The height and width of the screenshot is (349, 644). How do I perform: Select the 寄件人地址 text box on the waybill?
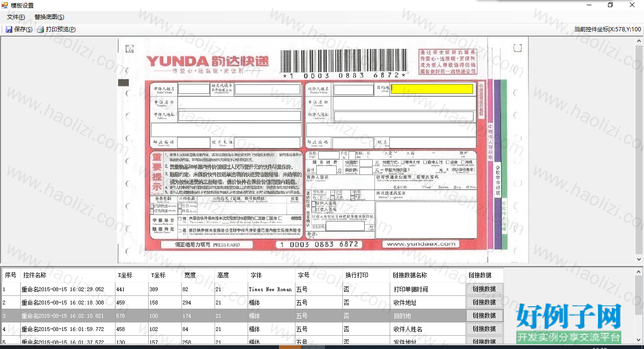click(240, 116)
